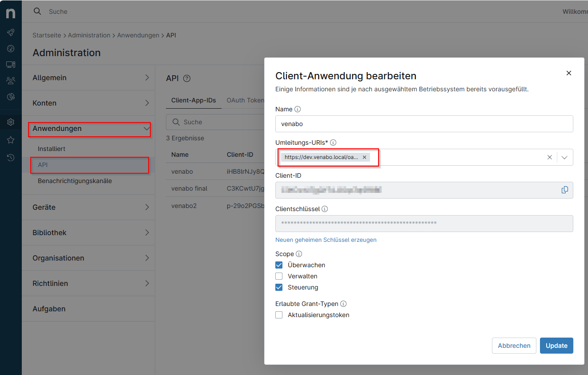Open the pie chart reports icon
This screenshot has width=588, height=375.
coord(11,97)
